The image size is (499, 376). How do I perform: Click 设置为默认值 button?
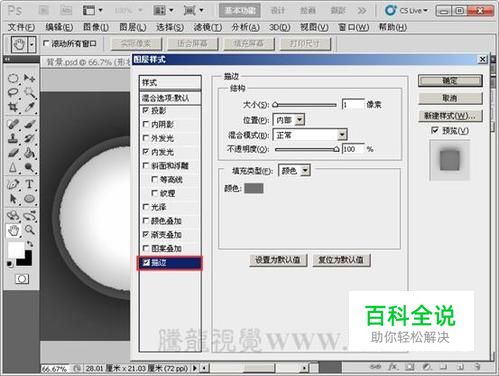(278, 260)
